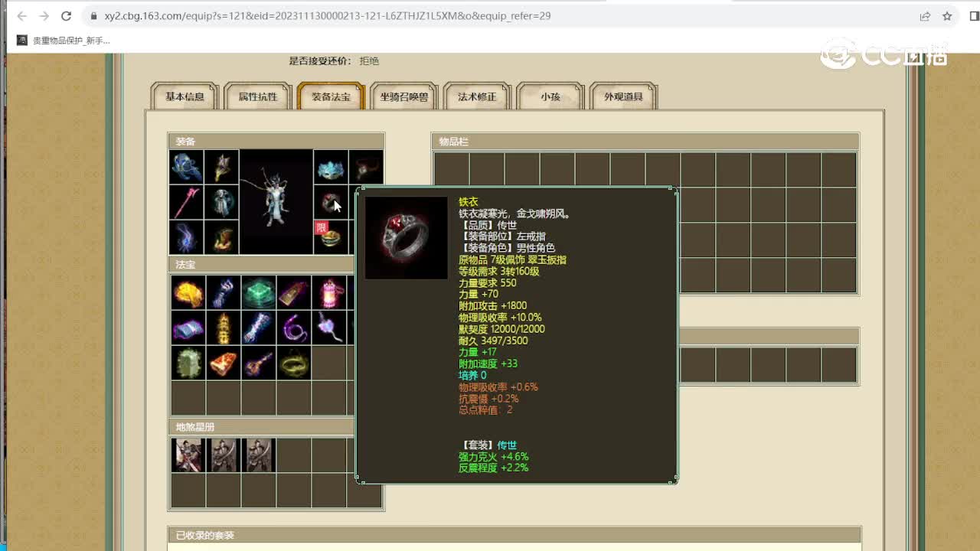Viewport: 980px width, 551px height.
Task: Click the green stone tablet 法宝 icon
Action: (188, 363)
